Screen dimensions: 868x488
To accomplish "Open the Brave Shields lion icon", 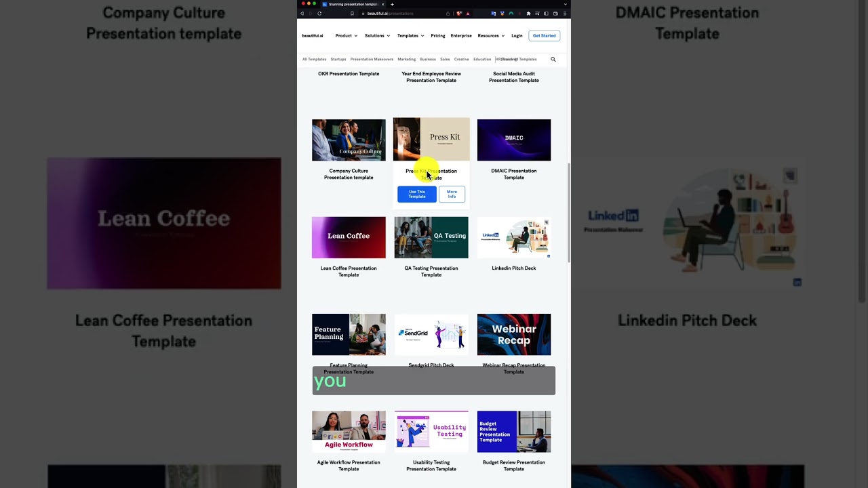I will tap(459, 14).
